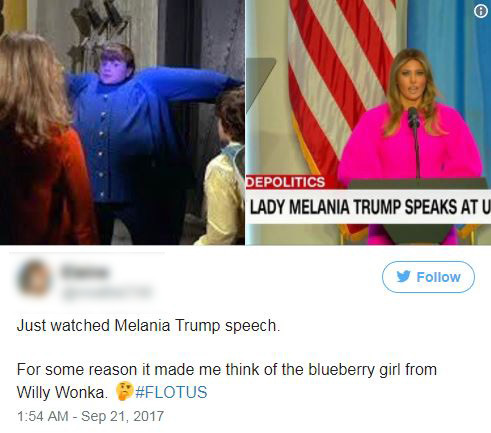This screenshot has width=491, height=433.
Task: Open the Willy Wonka blueberry girl photo
Action: (x=122, y=122)
